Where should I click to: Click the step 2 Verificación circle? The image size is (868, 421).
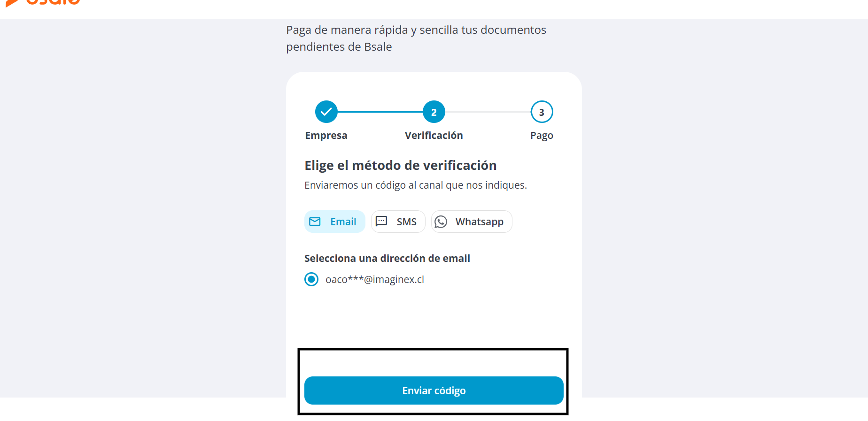click(x=434, y=112)
